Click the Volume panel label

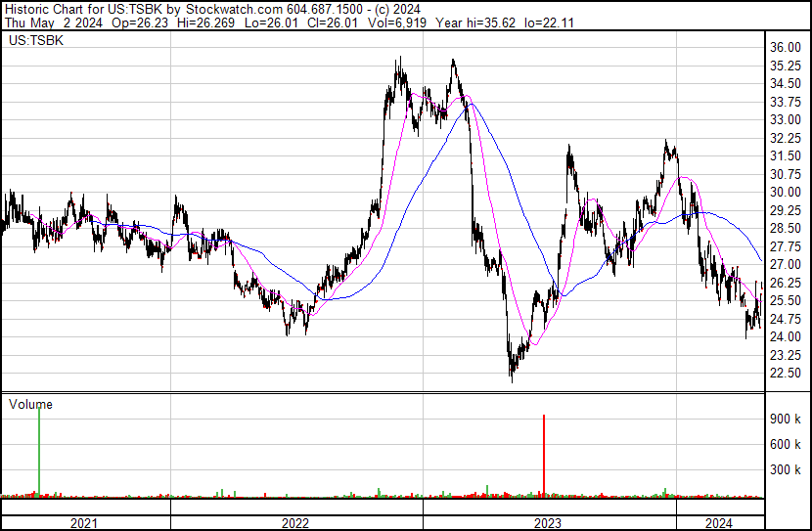point(31,404)
